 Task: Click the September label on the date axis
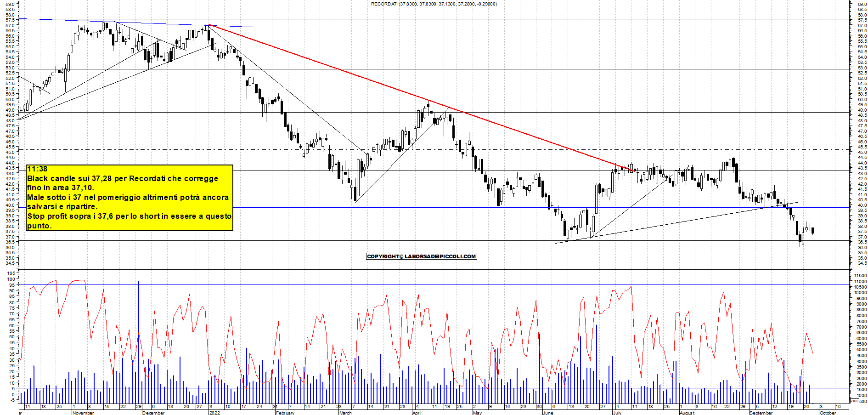(x=761, y=413)
